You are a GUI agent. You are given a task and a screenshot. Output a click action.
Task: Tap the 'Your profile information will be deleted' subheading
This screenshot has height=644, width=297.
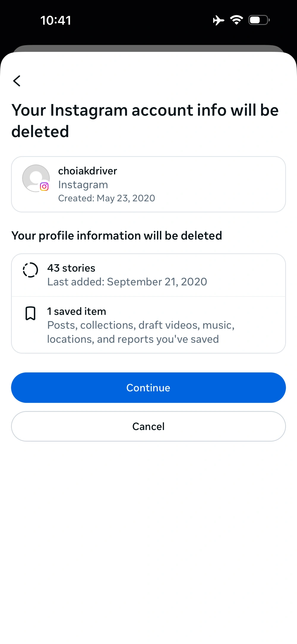coord(117,236)
